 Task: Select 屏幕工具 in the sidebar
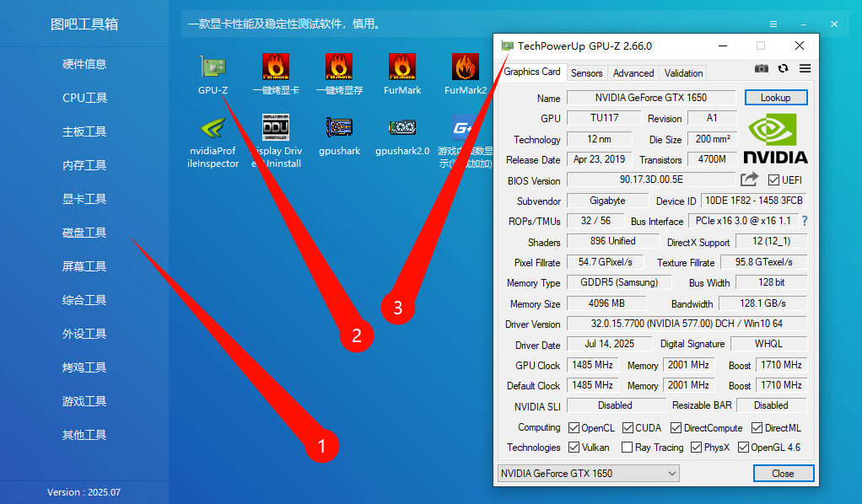84,266
